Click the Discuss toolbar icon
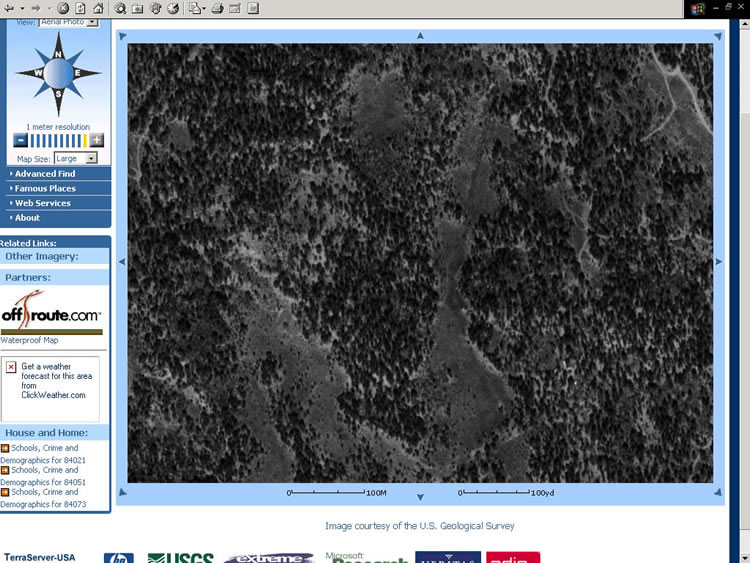 click(253, 8)
